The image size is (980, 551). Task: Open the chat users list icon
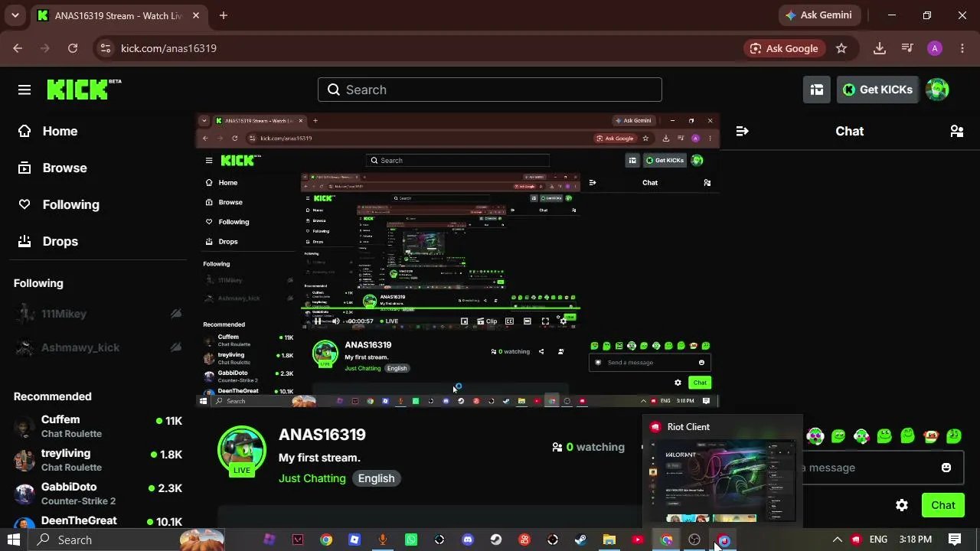point(956,131)
